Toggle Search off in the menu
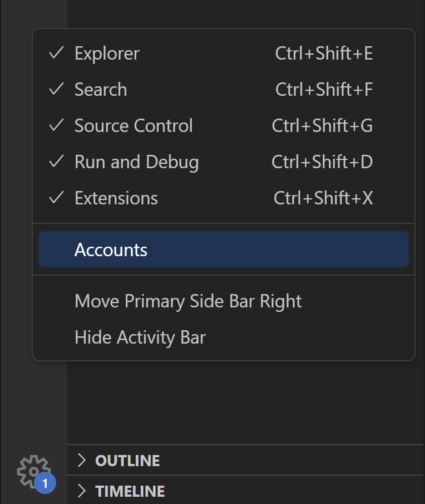 101,89
